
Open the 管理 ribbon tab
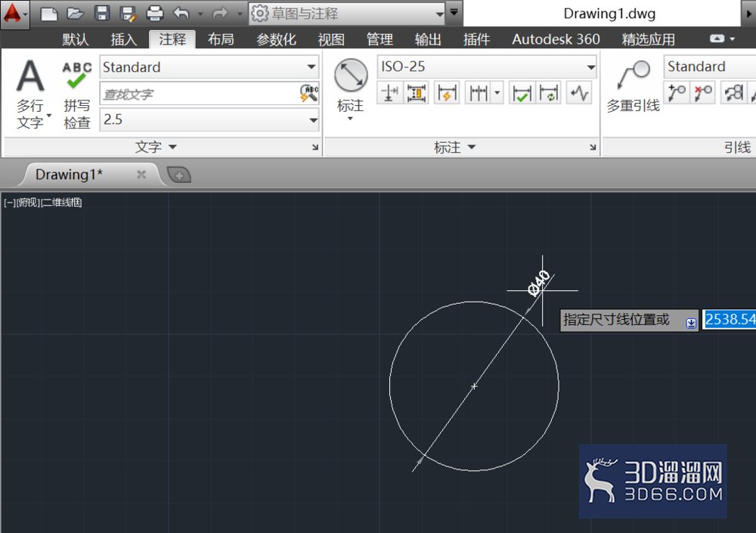380,39
